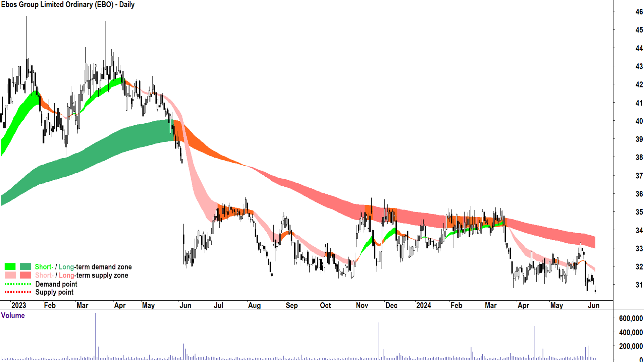
Task: Click the Aug label on the time axis
Action: pos(254,305)
